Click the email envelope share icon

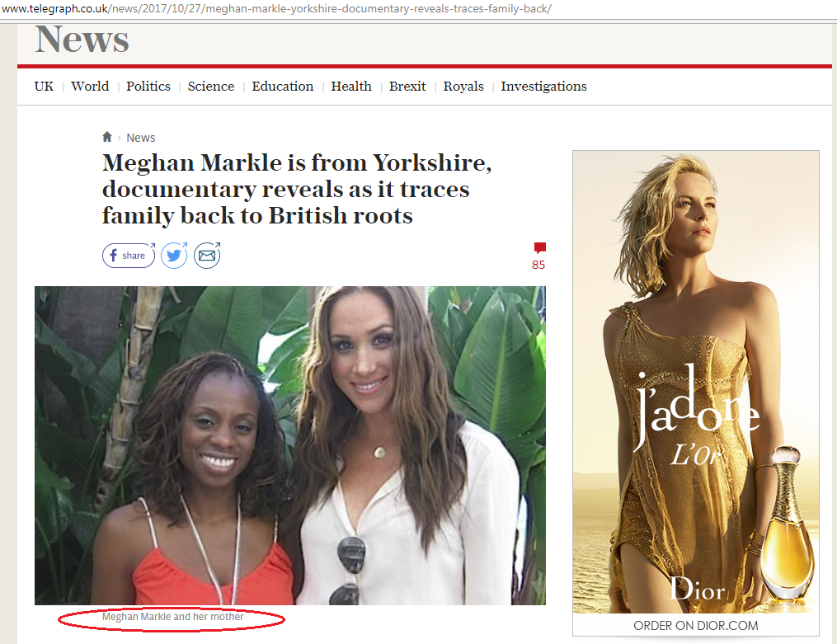point(207,256)
